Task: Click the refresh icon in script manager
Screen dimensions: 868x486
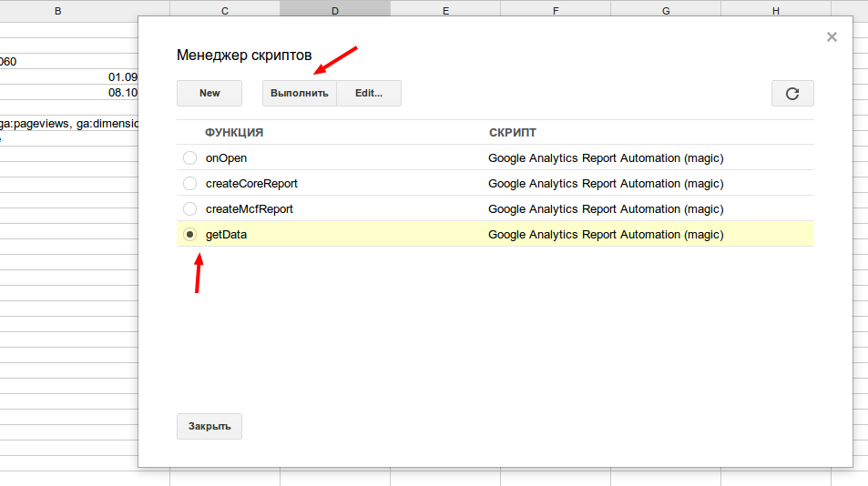Action: click(792, 93)
